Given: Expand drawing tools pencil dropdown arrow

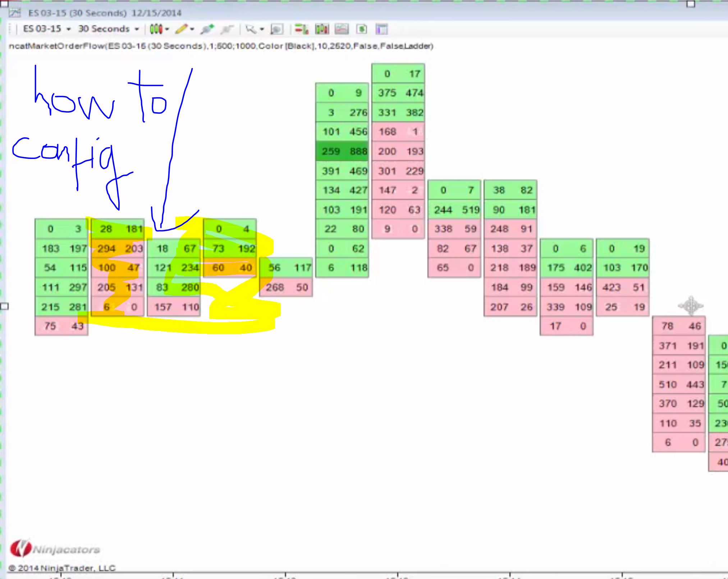Looking at the screenshot, I should pyautogui.click(x=192, y=29).
